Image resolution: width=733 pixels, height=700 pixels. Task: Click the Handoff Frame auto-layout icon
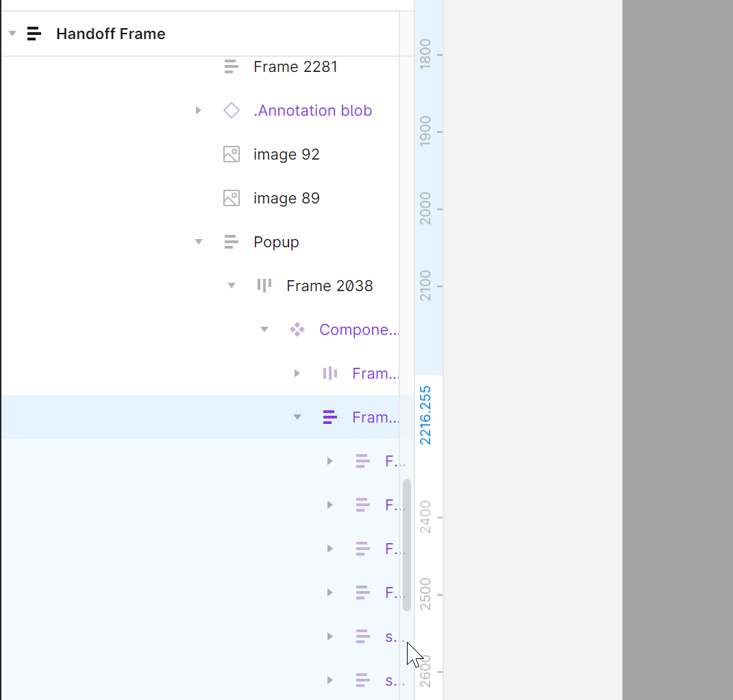pos(34,34)
